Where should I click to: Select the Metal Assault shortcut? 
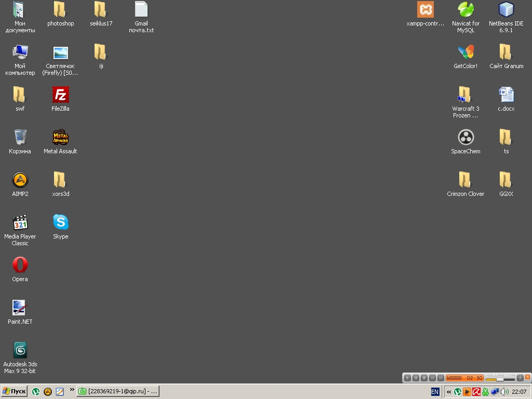60,138
